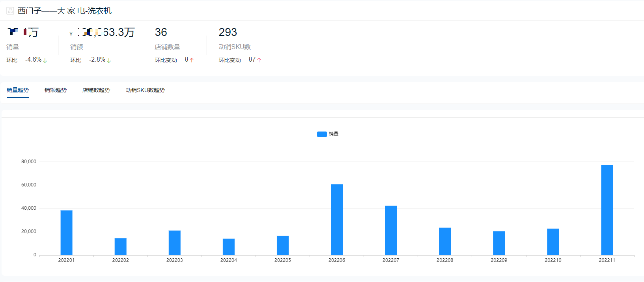The width and height of the screenshot is (644, 282).
Task: Click the bar for 202201
Action: coord(66,233)
